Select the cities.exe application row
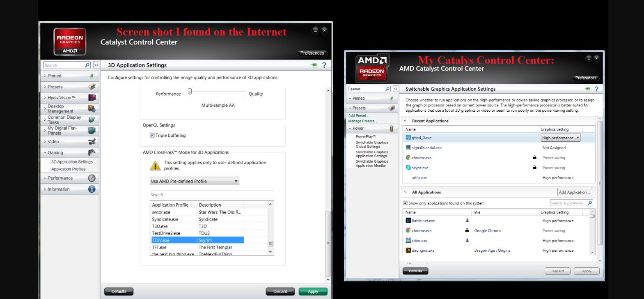The width and height of the screenshot is (644, 299). point(497,241)
